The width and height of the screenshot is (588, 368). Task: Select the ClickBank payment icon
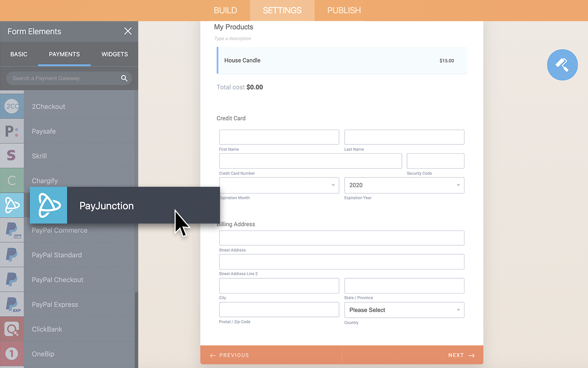click(12, 329)
